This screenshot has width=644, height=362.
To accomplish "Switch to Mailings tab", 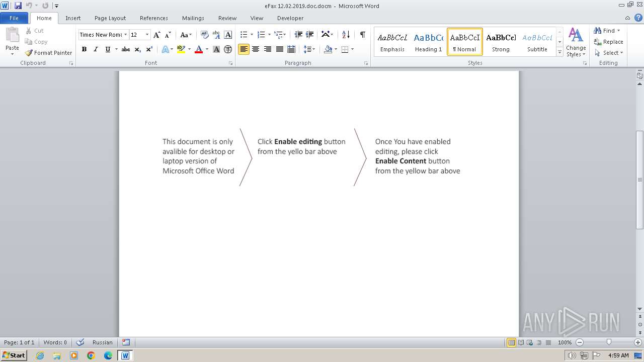I will 193,18.
